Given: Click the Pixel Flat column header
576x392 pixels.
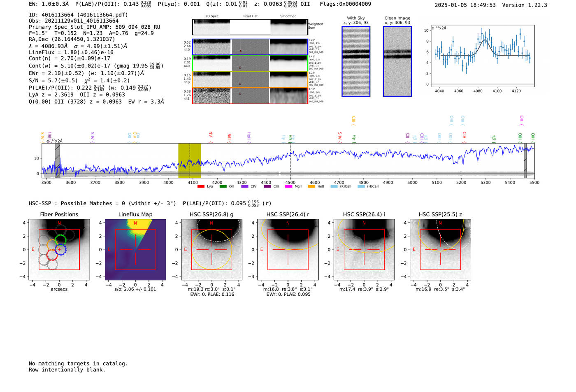Looking at the screenshot, I should [x=250, y=16].
